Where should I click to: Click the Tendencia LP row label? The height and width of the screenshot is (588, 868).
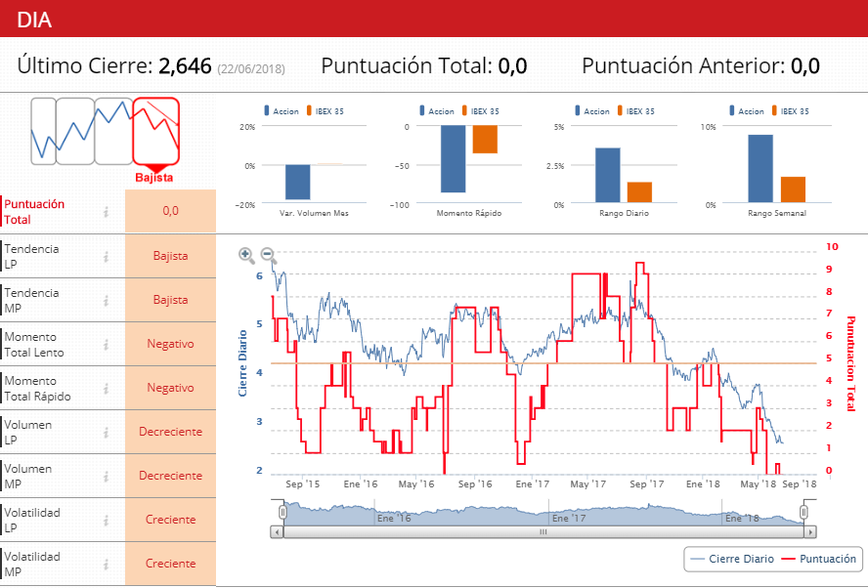click(x=31, y=257)
